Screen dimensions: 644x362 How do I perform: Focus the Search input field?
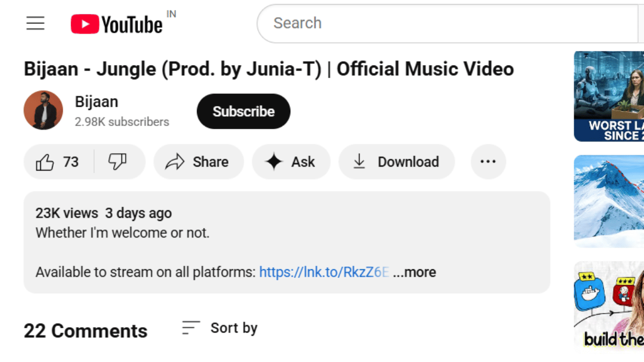tap(445, 24)
